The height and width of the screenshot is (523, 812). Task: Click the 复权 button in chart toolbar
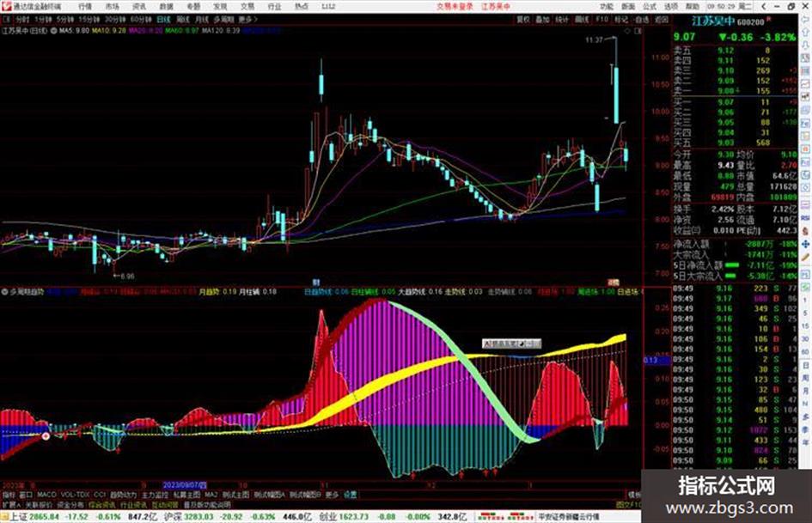click(x=523, y=19)
